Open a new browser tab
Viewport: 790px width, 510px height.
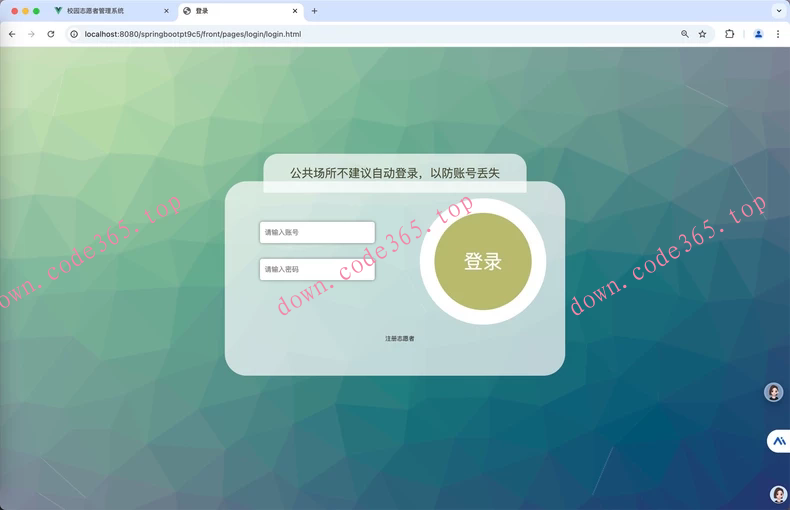point(314,11)
